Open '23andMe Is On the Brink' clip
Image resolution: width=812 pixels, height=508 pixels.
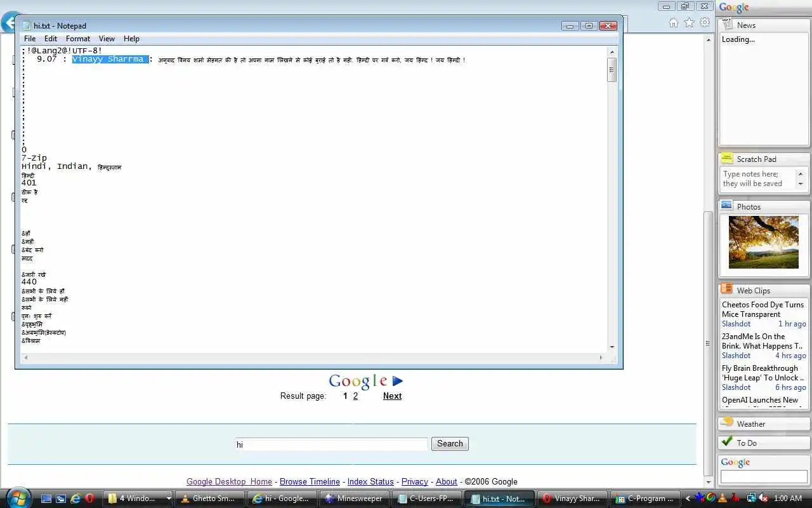763,341
